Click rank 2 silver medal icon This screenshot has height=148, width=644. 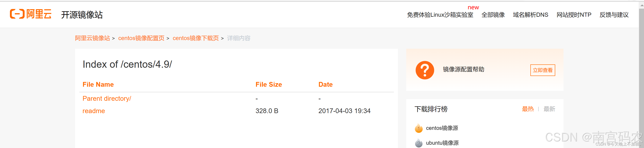coord(418,143)
